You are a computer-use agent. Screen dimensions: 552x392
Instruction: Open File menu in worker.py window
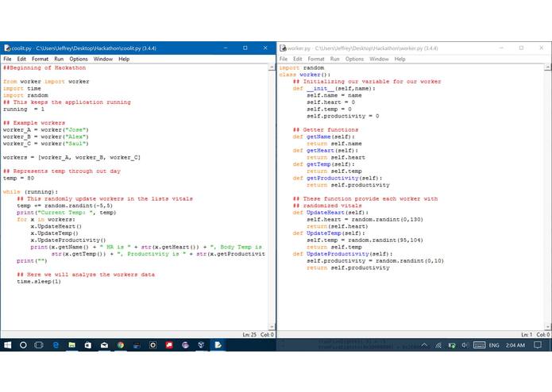(284, 59)
